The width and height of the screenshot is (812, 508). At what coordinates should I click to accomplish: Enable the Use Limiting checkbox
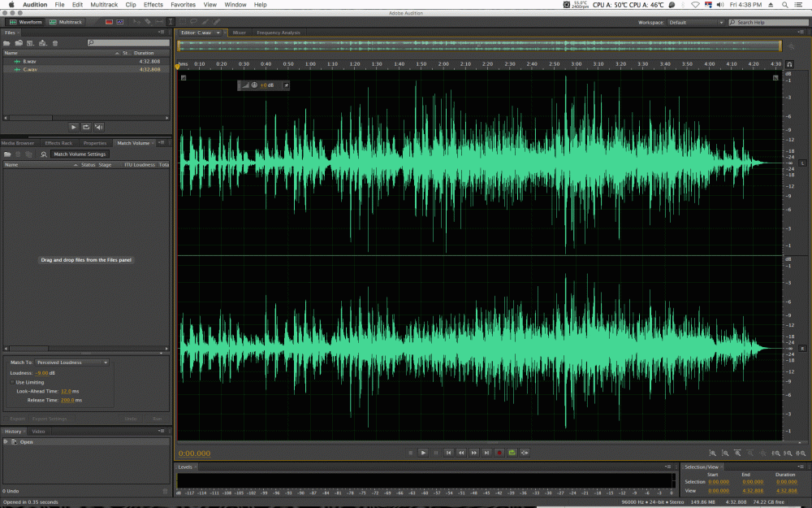pos(12,382)
